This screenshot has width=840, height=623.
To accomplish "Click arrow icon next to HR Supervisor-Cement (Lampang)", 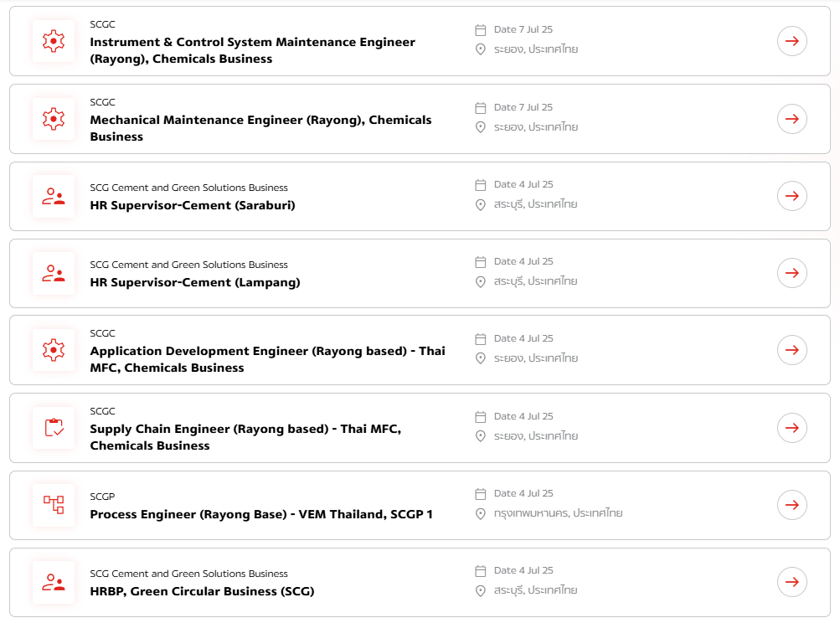I will (791, 273).
